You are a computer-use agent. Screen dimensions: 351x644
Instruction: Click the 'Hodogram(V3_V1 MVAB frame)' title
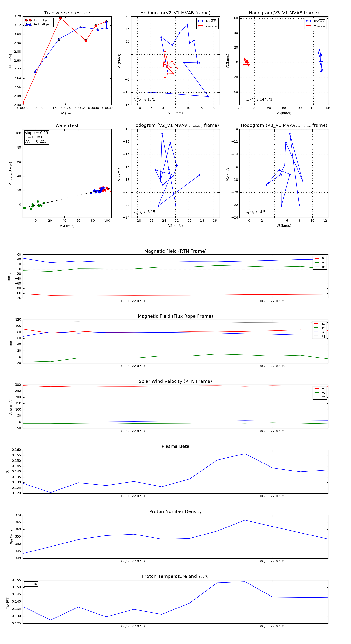[284, 13]
